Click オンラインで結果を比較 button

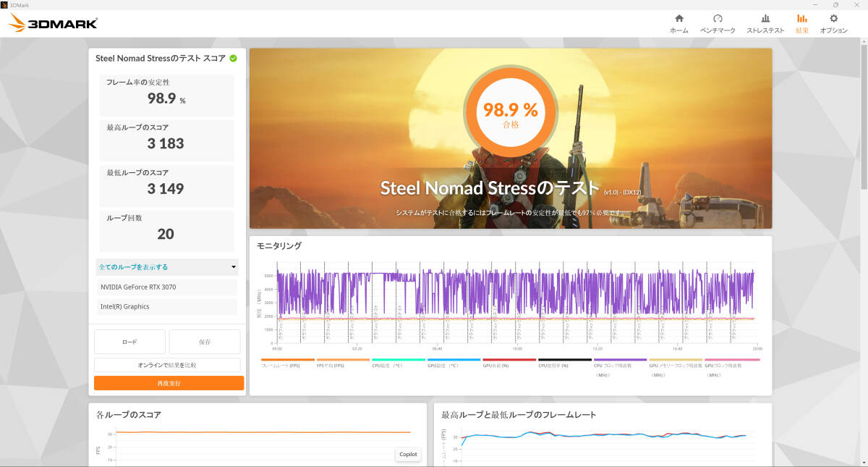[167, 365]
